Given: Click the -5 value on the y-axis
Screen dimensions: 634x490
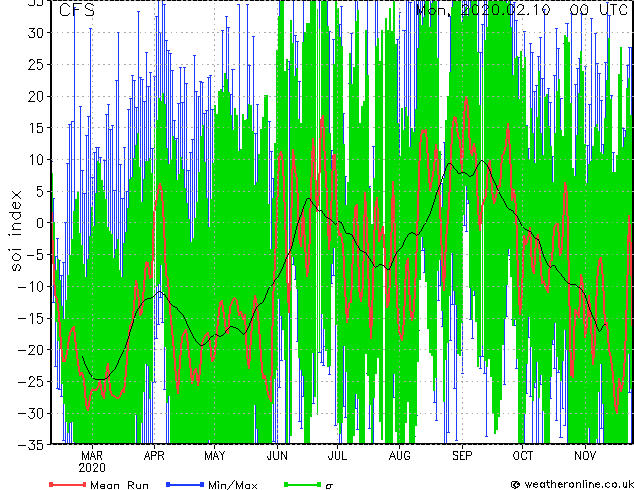Looking at the screenshot, I should point(36,255).
